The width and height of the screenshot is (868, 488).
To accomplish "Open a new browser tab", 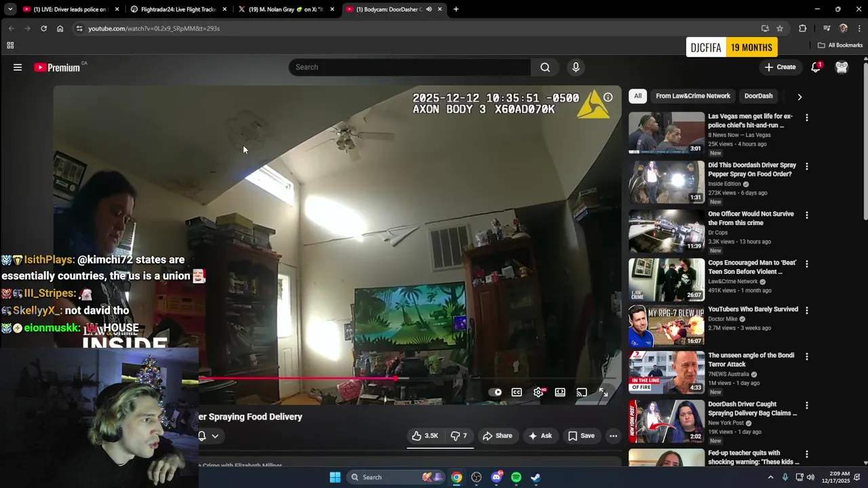I will point(456,9).
